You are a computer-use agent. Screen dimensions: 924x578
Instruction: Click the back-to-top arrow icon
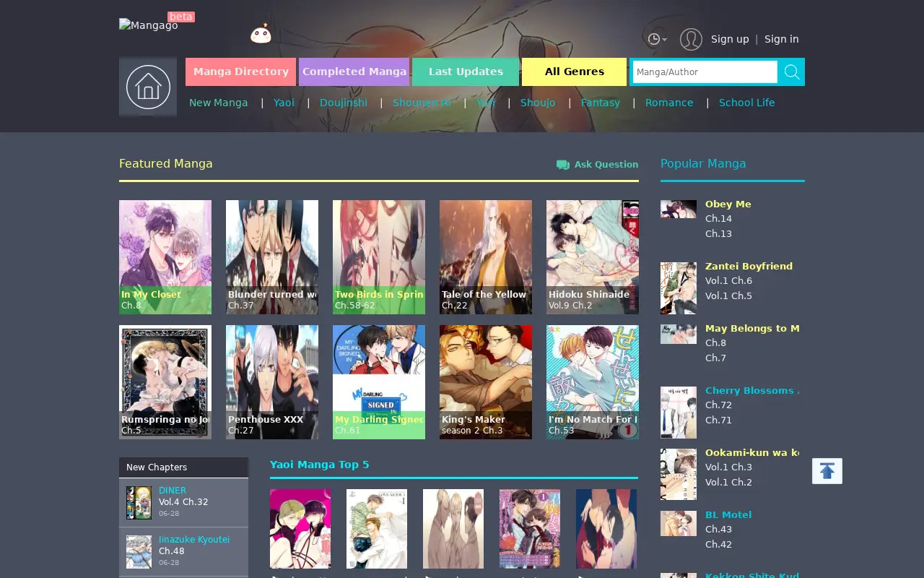[x=827, y=471]
